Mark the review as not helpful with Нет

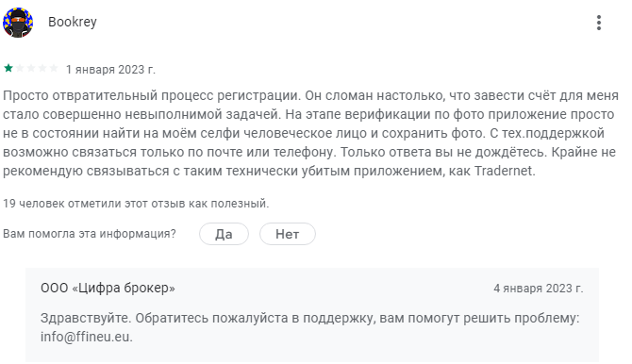288,234
